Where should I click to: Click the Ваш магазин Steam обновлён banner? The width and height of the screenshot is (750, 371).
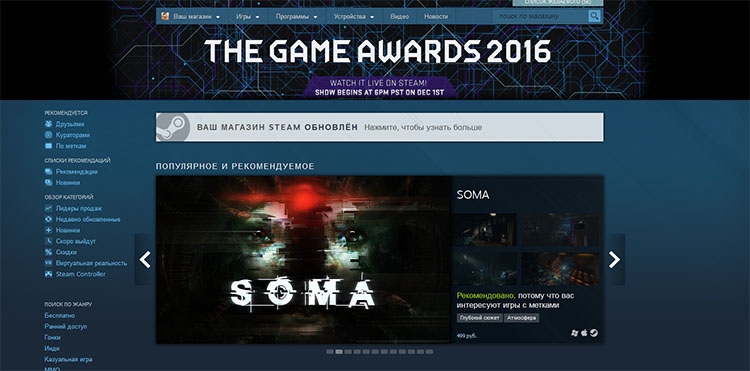(x=379, y=127)
